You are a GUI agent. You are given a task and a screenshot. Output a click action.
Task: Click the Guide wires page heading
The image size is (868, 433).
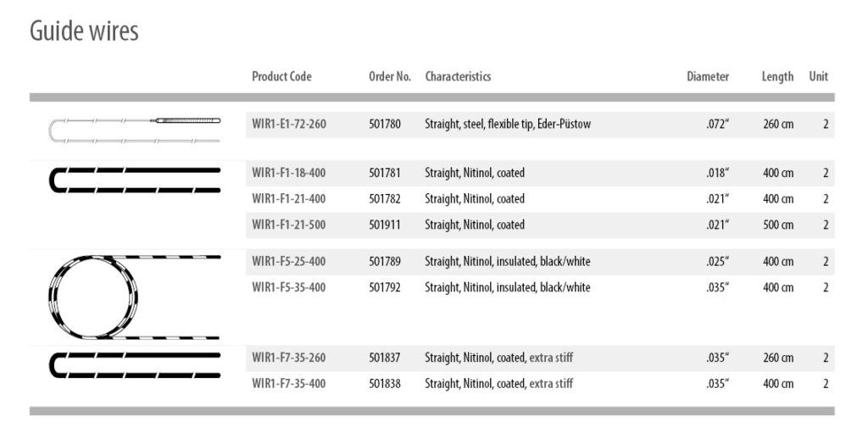tap(84, 31)
